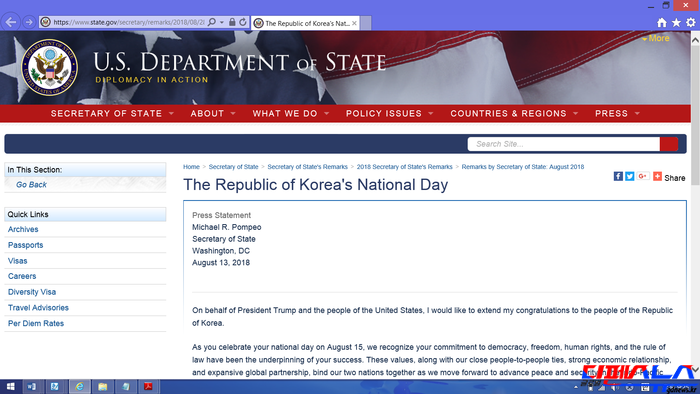Open Adobe Acrobat red taskbar icon

[x=148, y=386]
